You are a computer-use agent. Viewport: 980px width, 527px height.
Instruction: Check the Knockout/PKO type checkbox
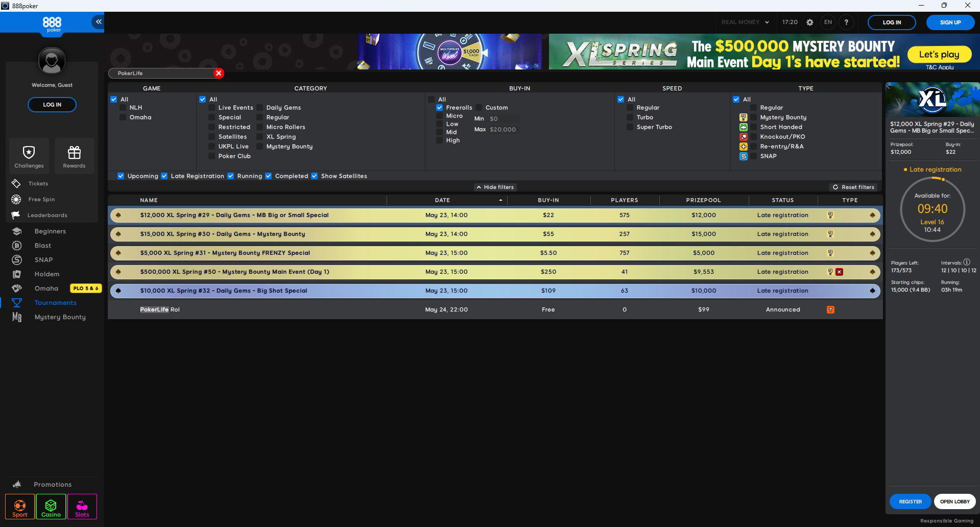pos(754,137)
